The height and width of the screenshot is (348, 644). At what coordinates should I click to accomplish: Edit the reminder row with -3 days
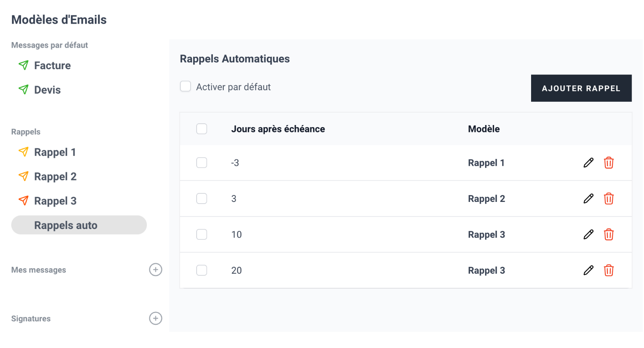tap(588, 163)
